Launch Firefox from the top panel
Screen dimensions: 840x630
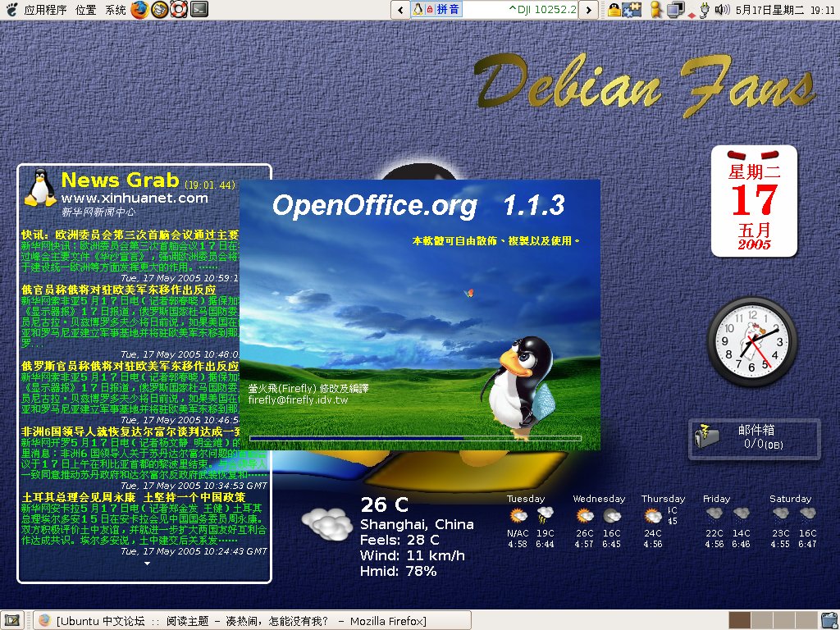139,9
